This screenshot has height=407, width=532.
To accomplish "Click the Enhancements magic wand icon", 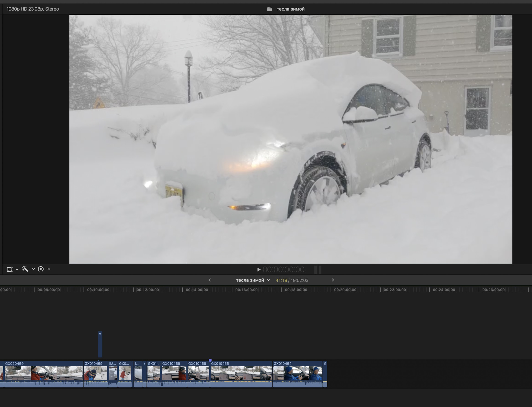I will (x=25, y=269).
